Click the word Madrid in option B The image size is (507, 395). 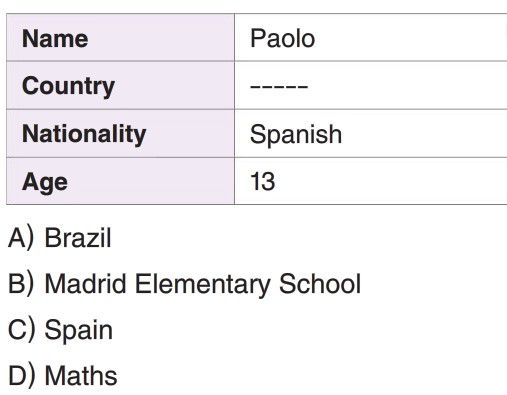(x=85, y=284)
